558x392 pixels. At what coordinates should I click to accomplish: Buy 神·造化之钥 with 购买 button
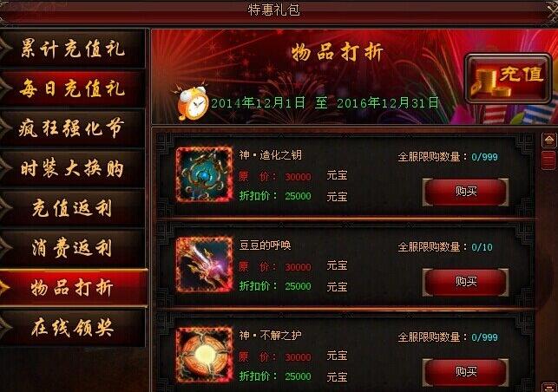465,192
